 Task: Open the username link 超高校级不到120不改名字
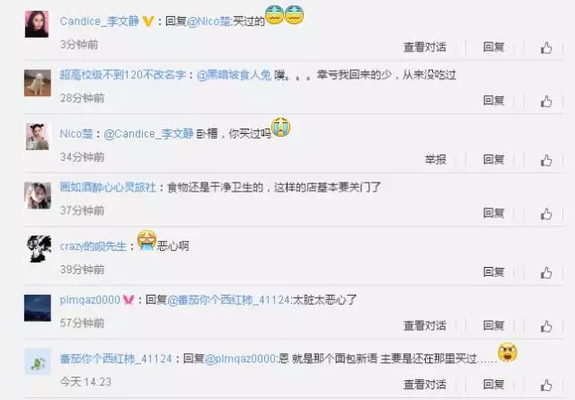point(122,75)
